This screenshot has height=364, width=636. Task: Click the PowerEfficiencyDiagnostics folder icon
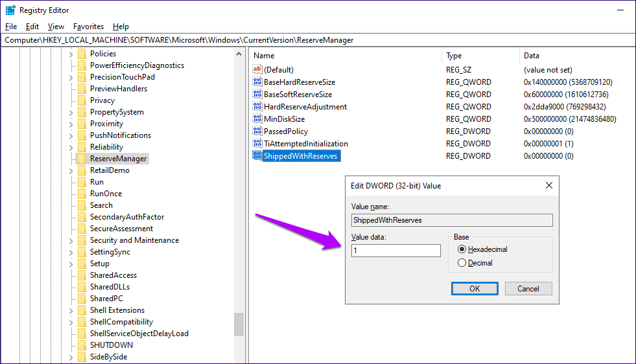tap(82, 65)
